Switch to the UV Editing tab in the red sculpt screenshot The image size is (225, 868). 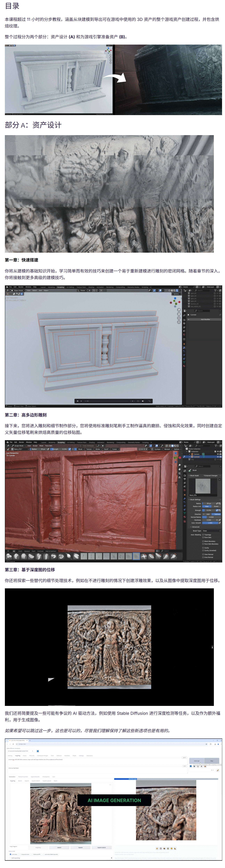point(71,443)
